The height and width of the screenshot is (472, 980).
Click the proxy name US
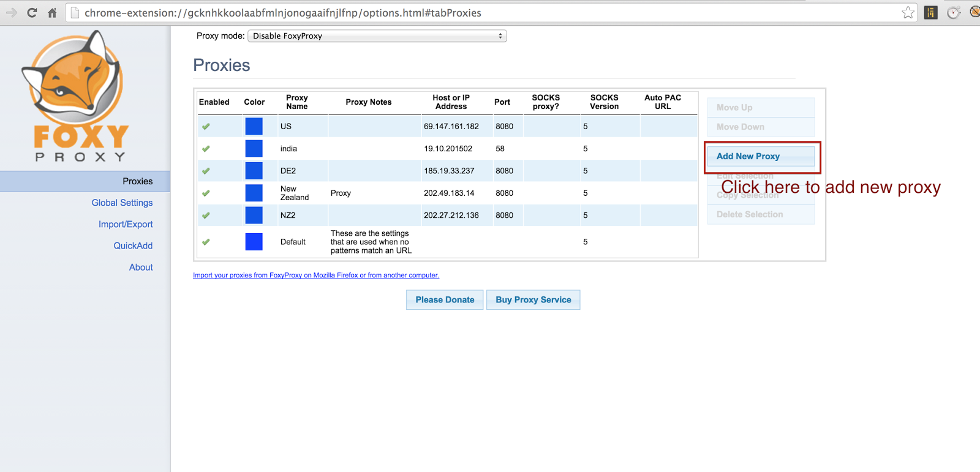tap(286, 127)
